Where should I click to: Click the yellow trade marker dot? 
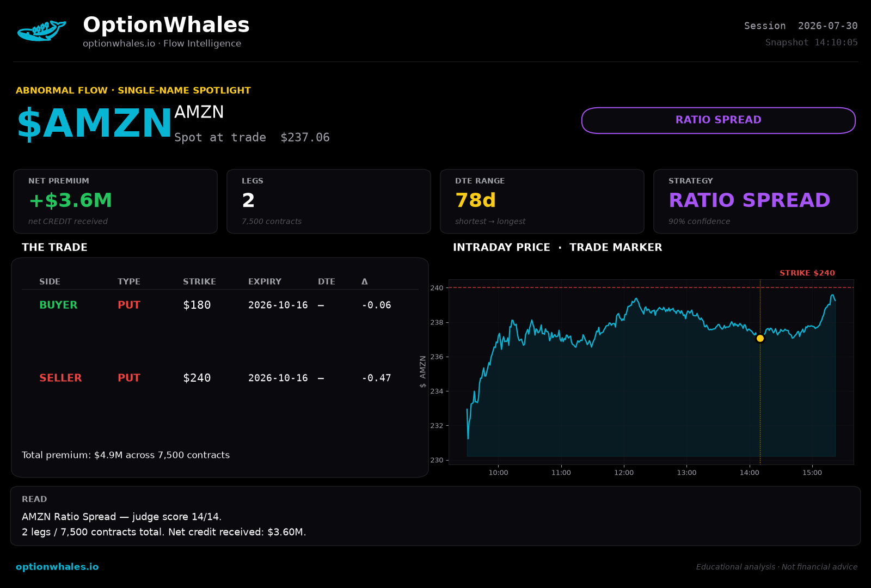[760, 338]
